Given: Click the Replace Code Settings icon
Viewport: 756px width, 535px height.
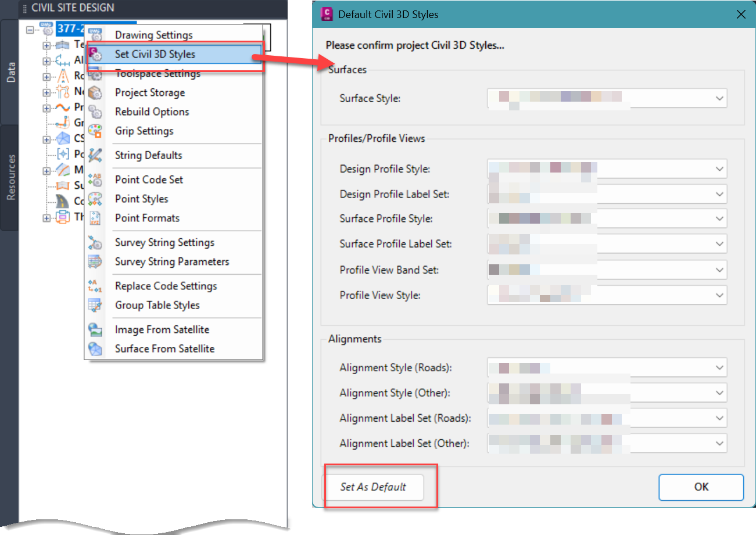Looking at the screenshot, I should click(95, 286).
